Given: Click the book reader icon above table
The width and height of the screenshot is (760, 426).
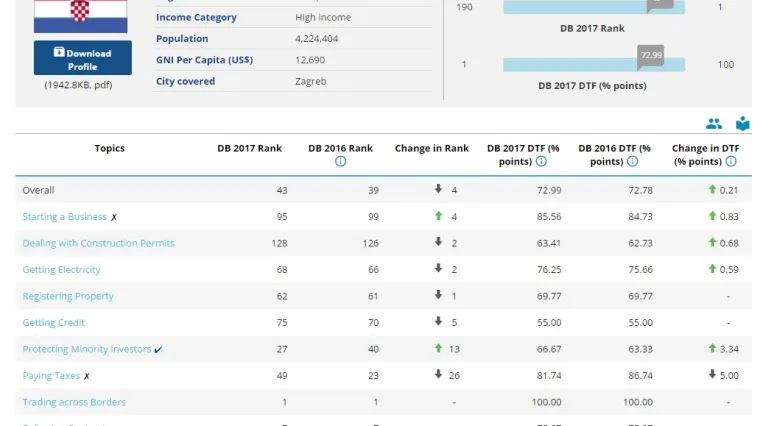Looking at the screenshot, I should (x=742, y=124).
